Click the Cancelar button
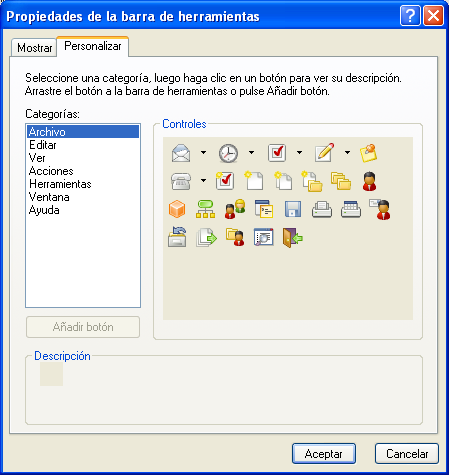The height and width of the screenshot is (475, 449). 407,454
